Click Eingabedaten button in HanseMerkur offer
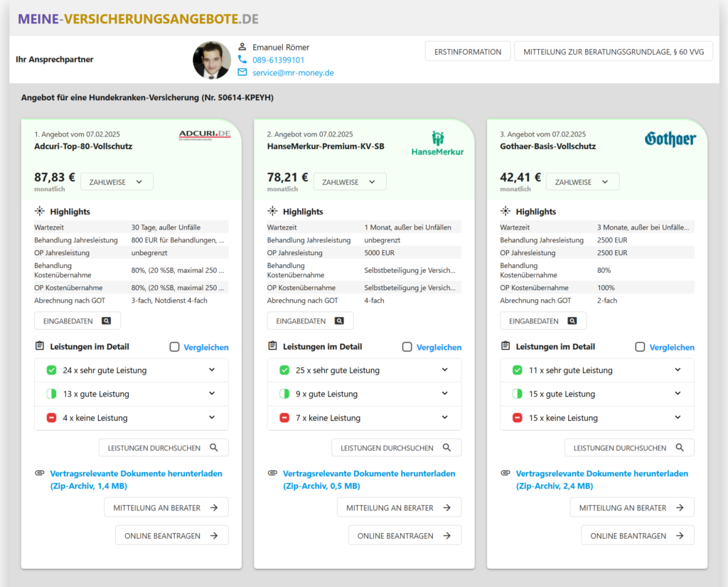Viewport: 728px width, 587px height. tap(310, 321)
